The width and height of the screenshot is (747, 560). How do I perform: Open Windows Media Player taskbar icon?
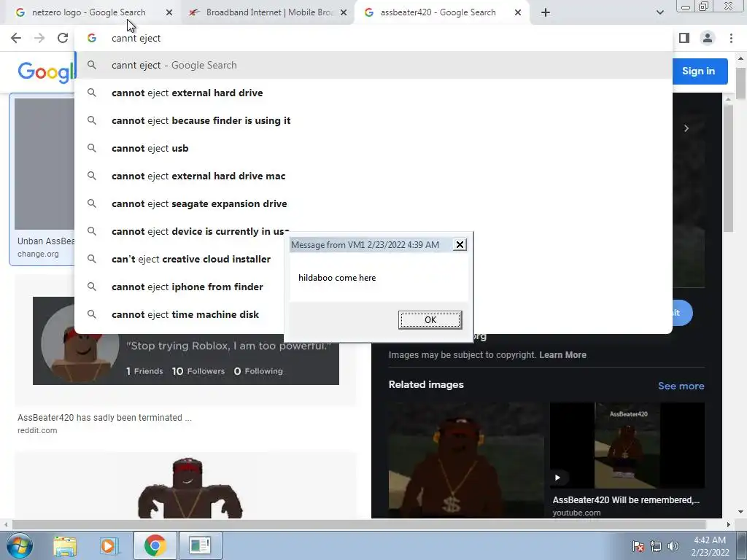point(109,545)
